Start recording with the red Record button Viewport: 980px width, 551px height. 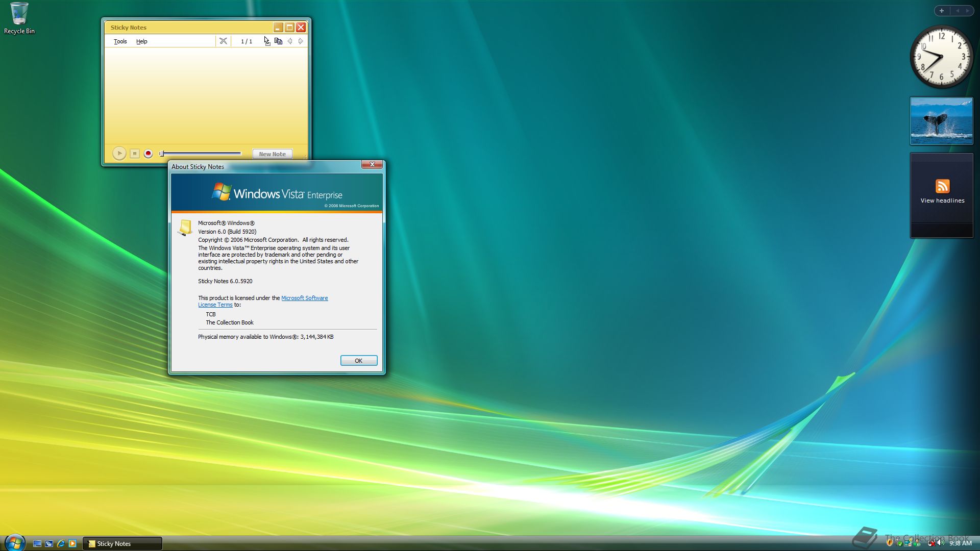click(148, 154)
